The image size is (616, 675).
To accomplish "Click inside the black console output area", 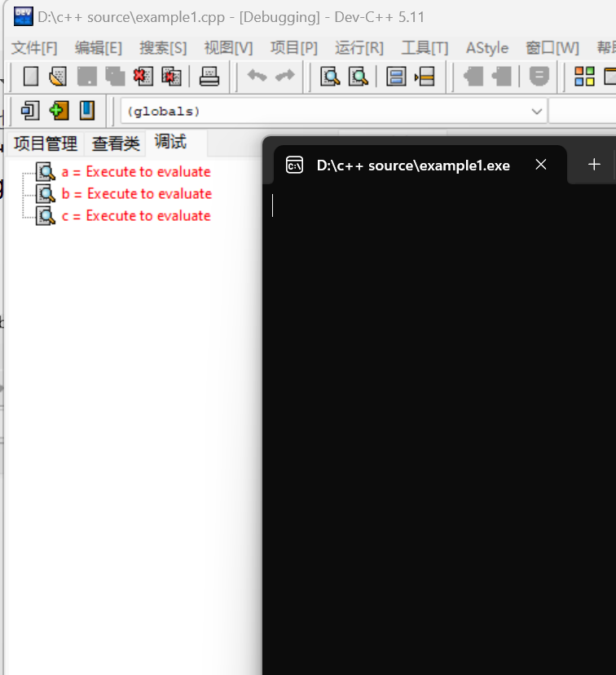I will coord(438,430).
